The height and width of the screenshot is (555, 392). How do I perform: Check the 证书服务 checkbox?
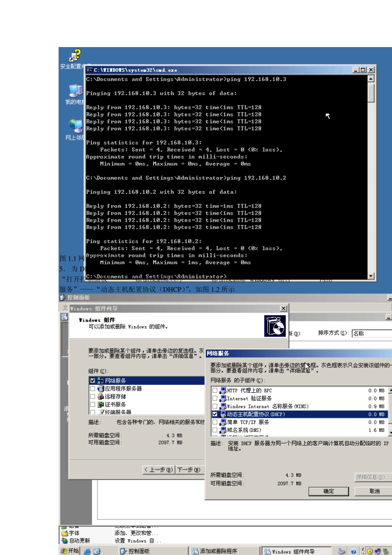pos(92,405)
